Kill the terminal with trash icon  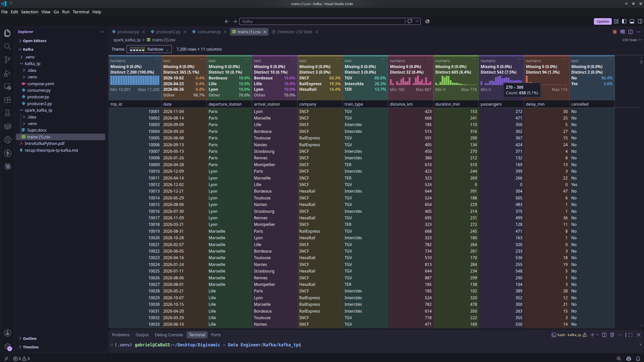pos(612,335)
